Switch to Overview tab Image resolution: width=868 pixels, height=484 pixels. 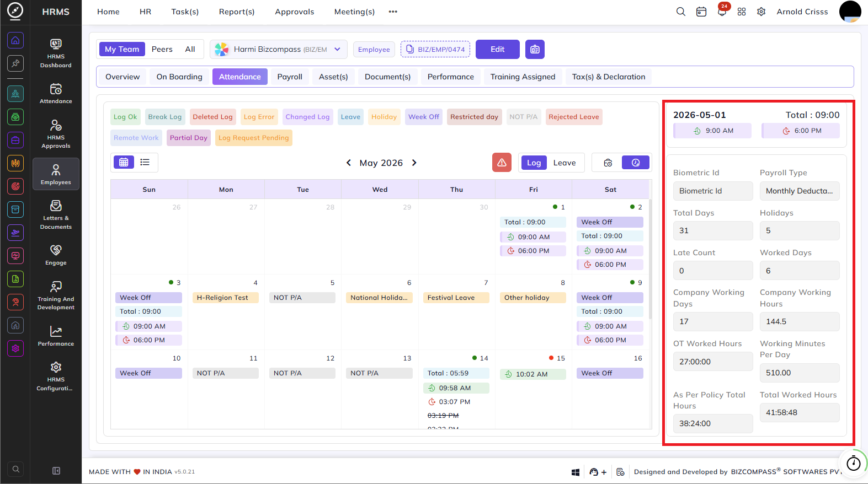click(x=123, y=77)
